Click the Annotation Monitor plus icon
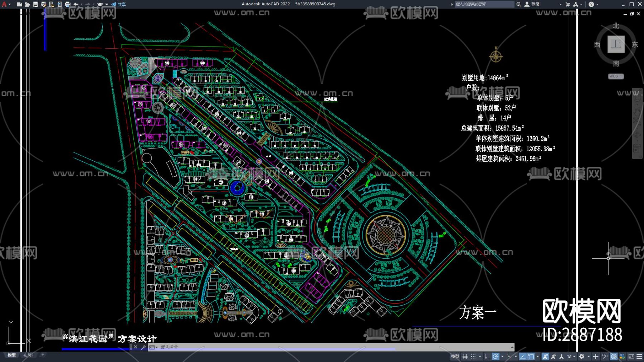This screenshot has width=644, height=362. pyautogui.click(x=596, y=356)
